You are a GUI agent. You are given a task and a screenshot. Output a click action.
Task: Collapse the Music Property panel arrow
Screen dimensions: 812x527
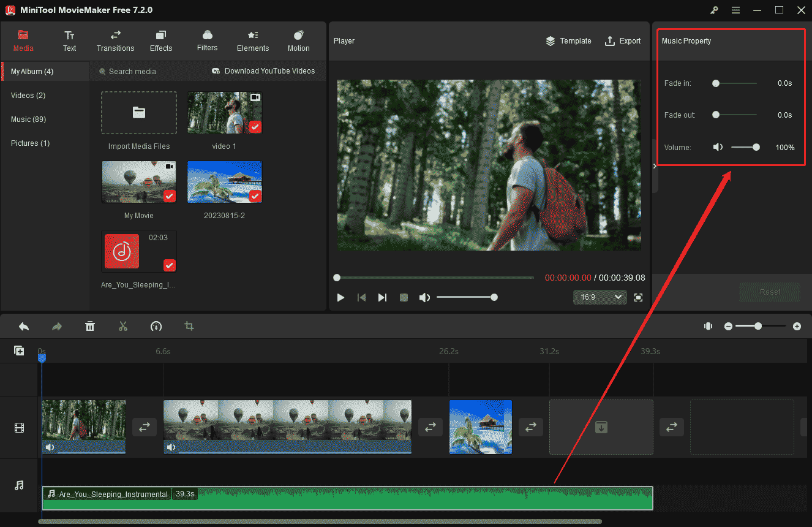[655, 166]
